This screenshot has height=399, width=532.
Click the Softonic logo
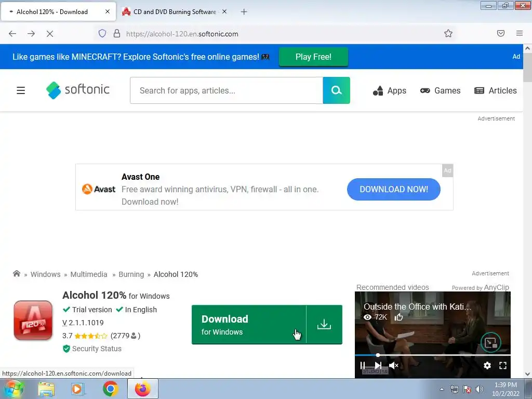(x=78, y=90)
